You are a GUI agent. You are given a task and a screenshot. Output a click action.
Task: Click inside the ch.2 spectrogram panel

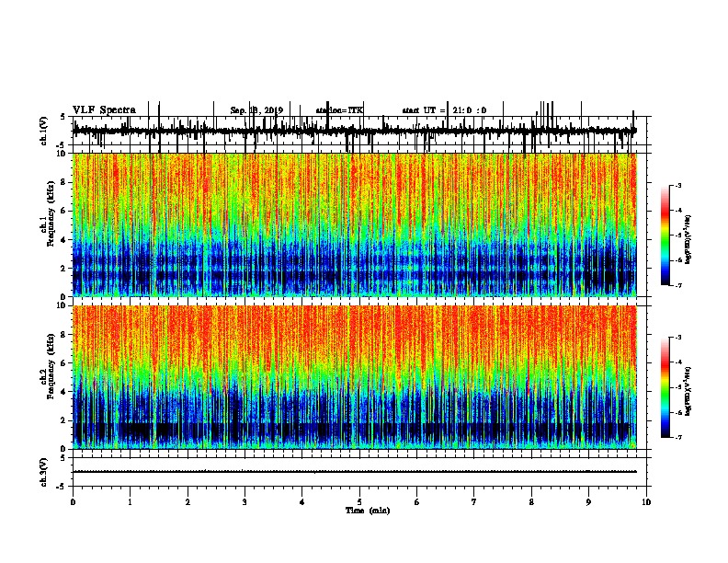pos(355,377)
